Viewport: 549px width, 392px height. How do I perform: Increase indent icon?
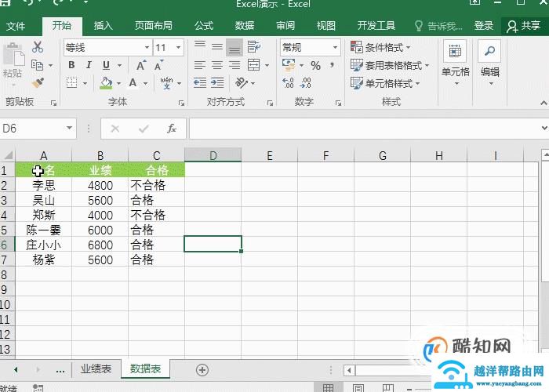(x=217, y=83)
